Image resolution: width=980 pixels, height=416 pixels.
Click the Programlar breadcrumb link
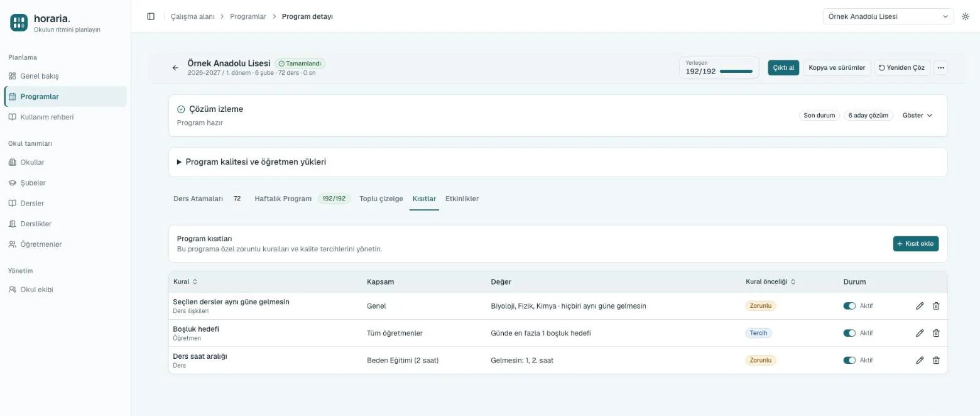pos(248,16)
